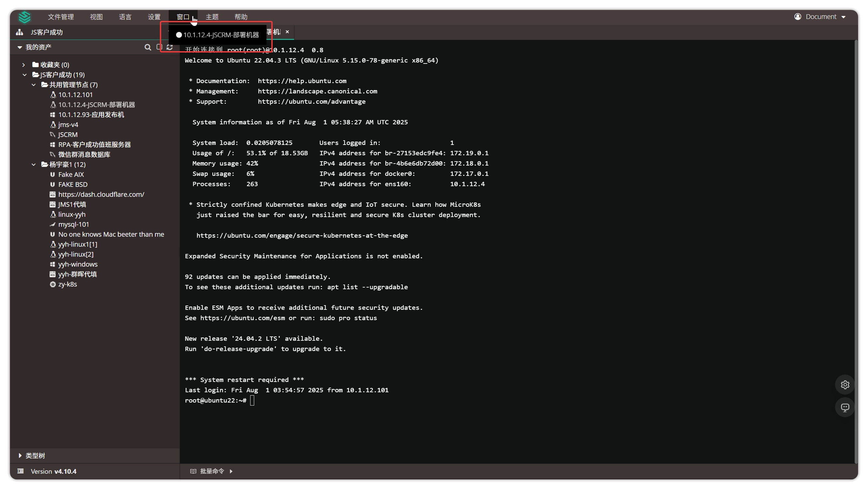
Task: Connect to asset 10.1.12.101
Action: tap(75, 95)
